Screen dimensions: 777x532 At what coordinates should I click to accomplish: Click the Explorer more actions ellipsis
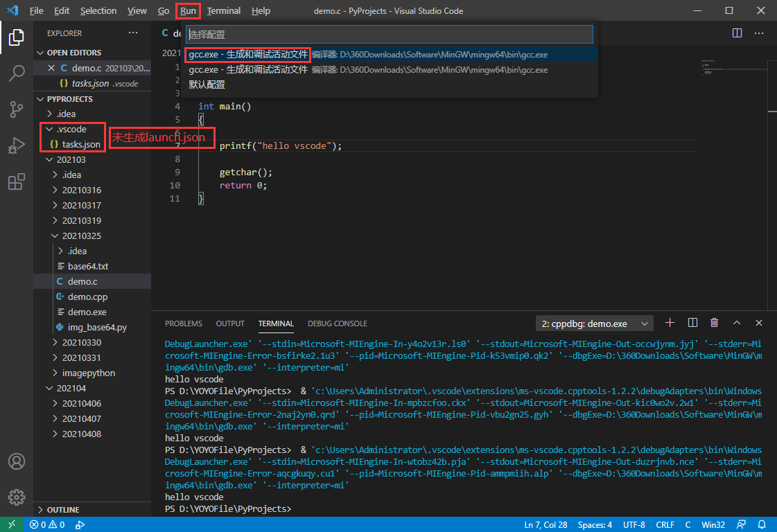click(x=133, y=33)
